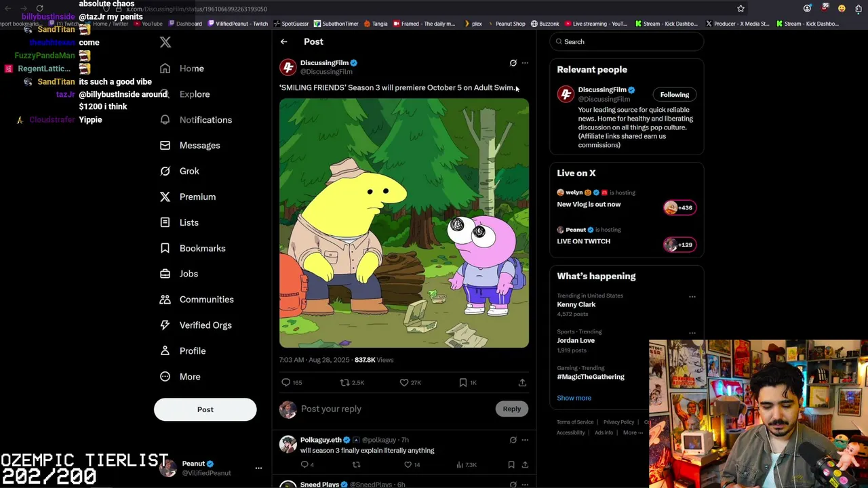Screen dimensions: 868x488
Task: Open the Premium X icon
Action: [x=165, y=197]
